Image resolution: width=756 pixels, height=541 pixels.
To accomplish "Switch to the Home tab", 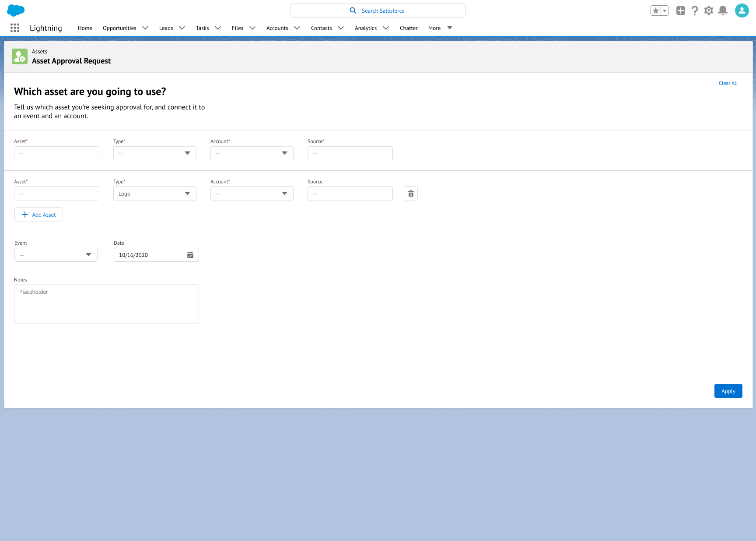I will pyautogui.click(x=85, y=28).
